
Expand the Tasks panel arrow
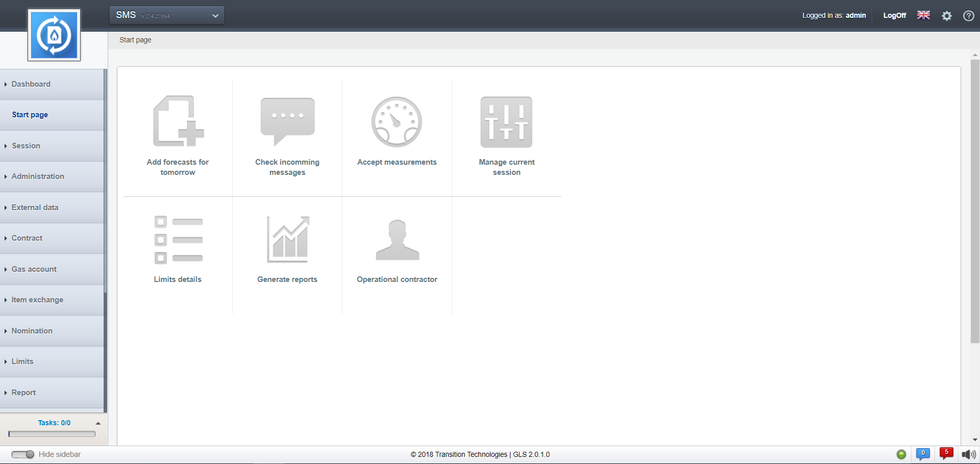point(98,423)
